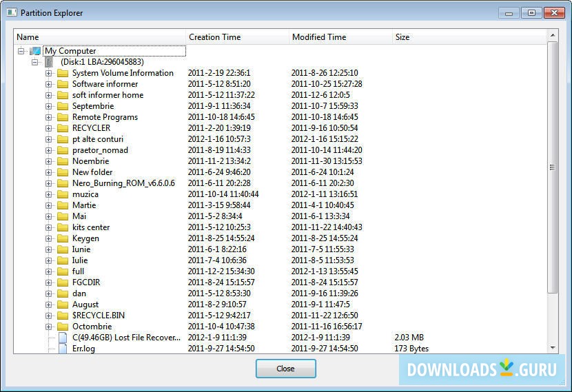Click the scrollbar up arrow
The width and height of the screenshot is (572, 392).
tap(553, 35)
